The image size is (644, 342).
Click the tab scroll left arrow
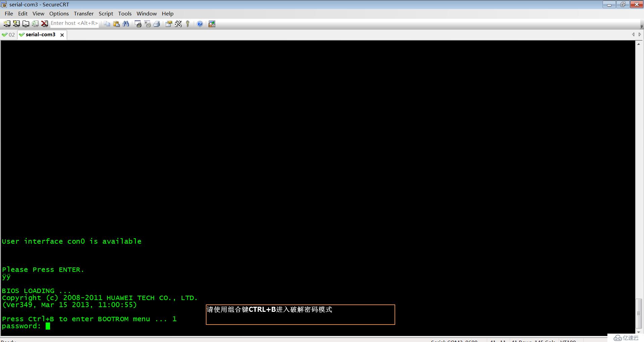633,35
